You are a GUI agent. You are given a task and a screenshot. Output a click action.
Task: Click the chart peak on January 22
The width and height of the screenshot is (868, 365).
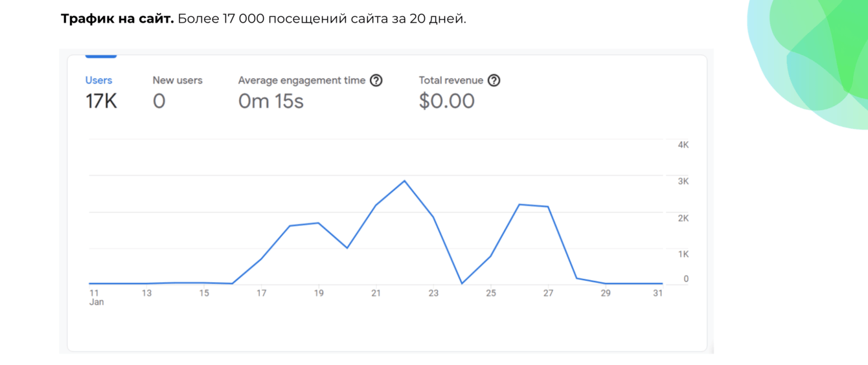(x=405, y=181)
